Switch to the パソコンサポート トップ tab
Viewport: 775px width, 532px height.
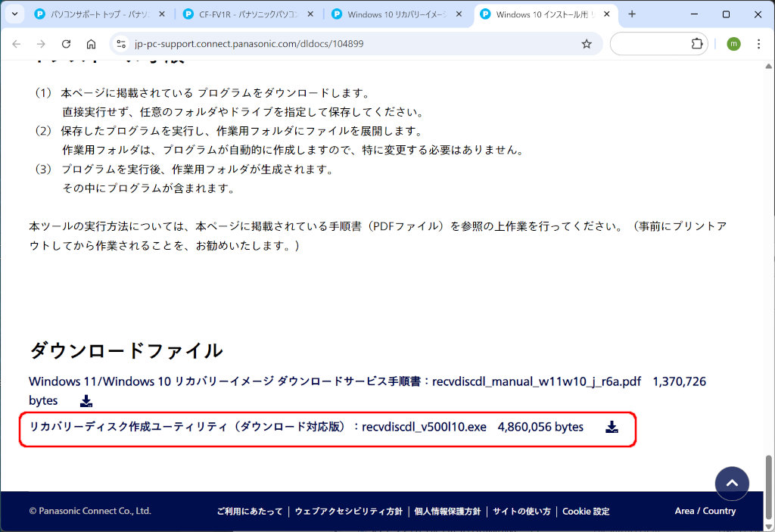click(101, 14)
